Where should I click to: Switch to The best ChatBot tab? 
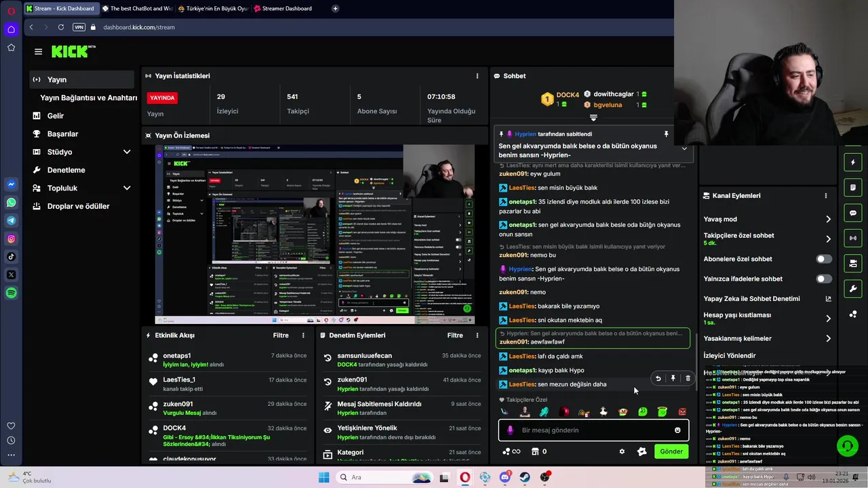click(136, 9)
